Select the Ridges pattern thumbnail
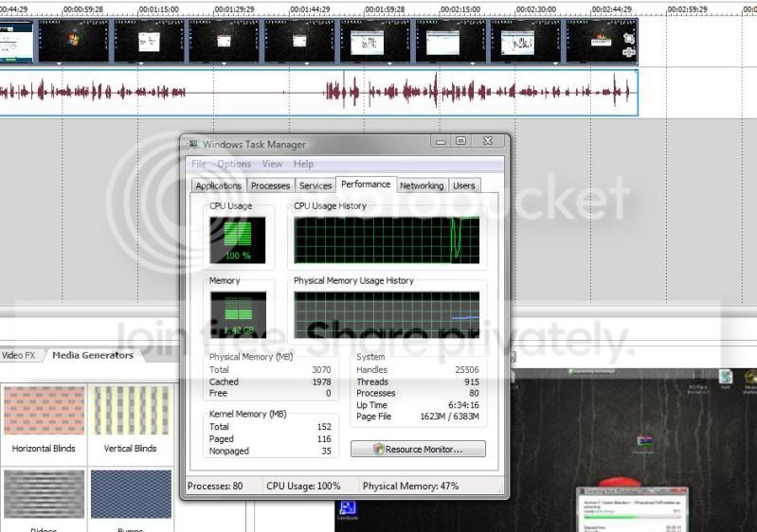Viewport: 757px width, 532px height. coord(44,495)
